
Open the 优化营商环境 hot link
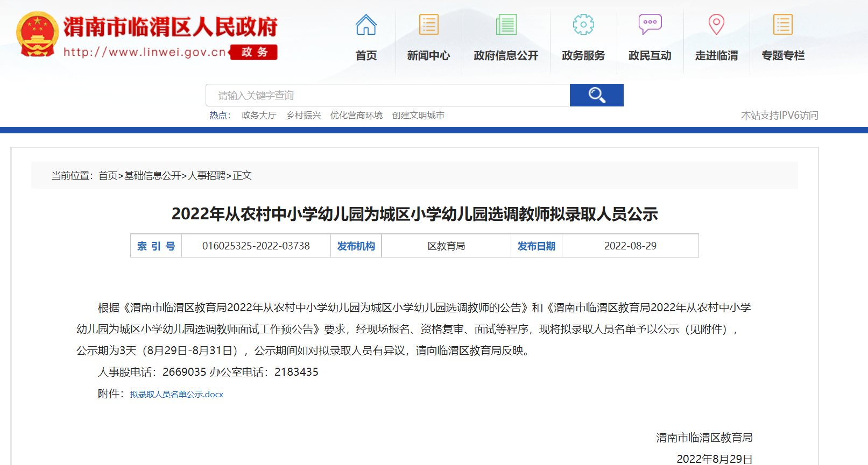pos(356,115)
